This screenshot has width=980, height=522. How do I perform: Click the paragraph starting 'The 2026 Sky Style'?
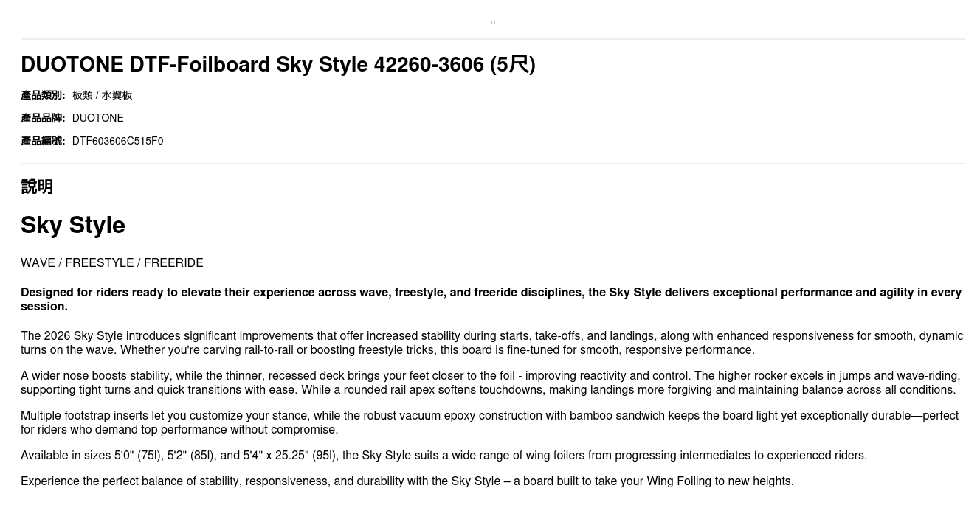pyautogui.click(x=491, y=343)
